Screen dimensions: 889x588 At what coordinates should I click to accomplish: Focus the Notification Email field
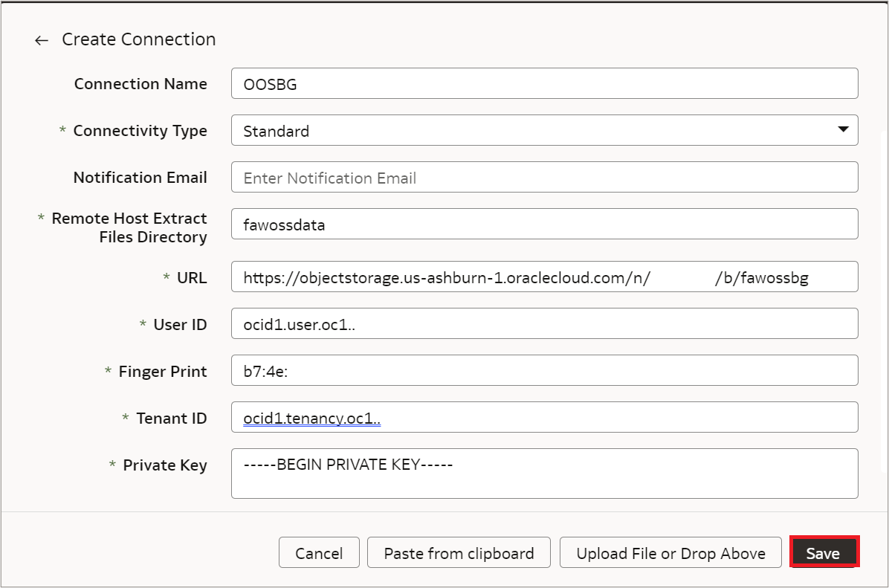click(x=544, y=178)
